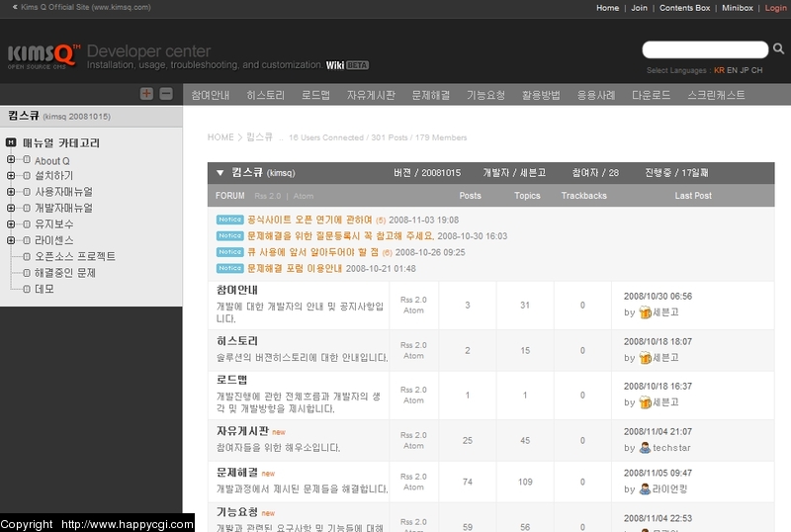Image resolution: width=791 pixels, height=532 pixels.
Task: Open the 히스토리 menu tab
Action: [265, 95]
